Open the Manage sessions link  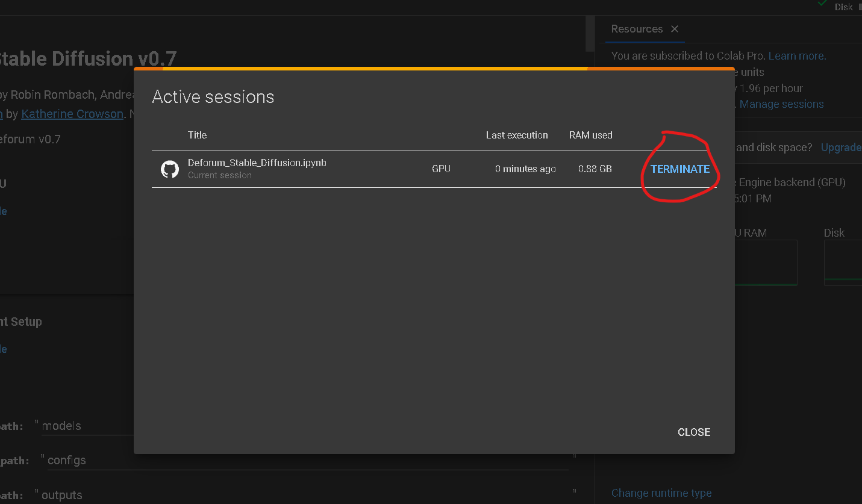781,104
